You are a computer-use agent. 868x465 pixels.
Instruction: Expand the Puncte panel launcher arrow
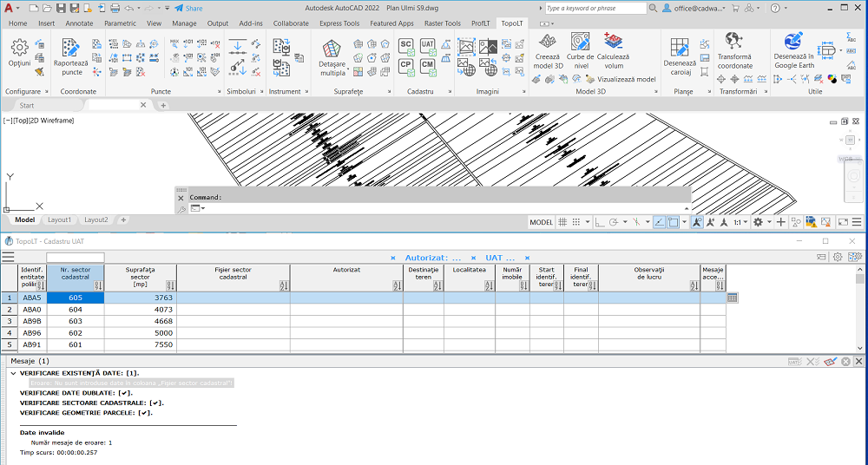pyautogui.click(x=220, y=92)
